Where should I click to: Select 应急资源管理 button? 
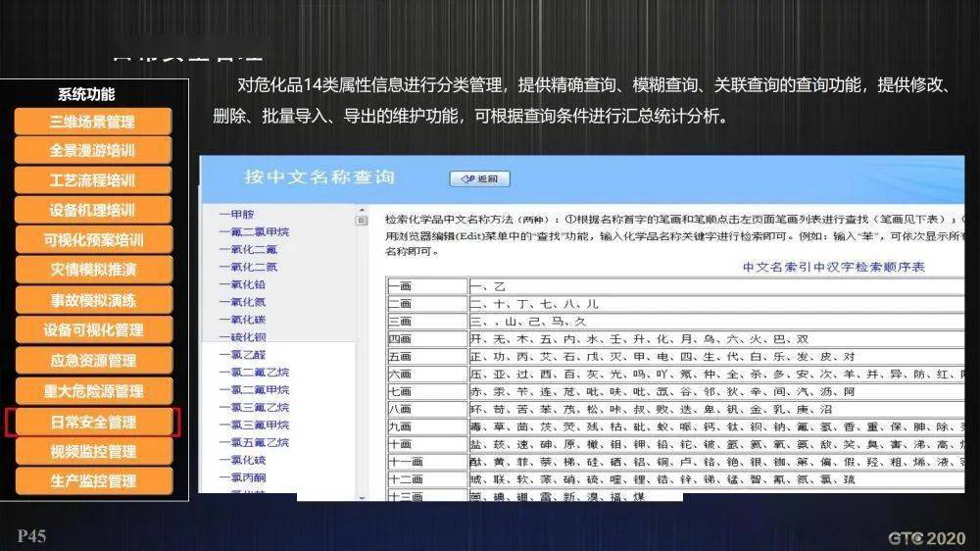click(93, 361)
